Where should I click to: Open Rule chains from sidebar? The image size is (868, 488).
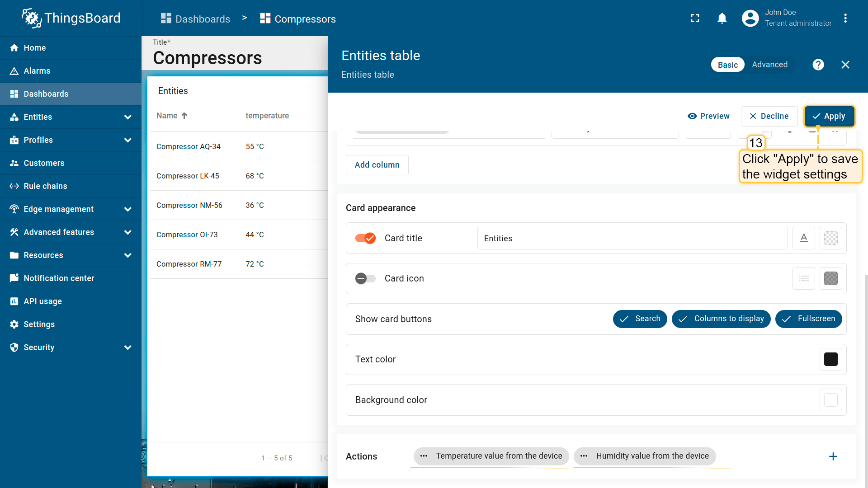coord(45,186)
